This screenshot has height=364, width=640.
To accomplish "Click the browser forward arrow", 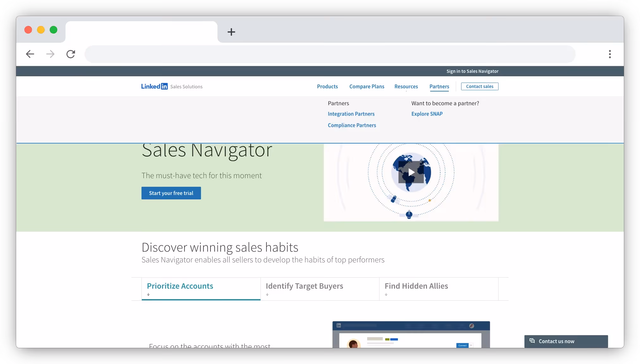I will pyautogui.click(x=50, y=54).
